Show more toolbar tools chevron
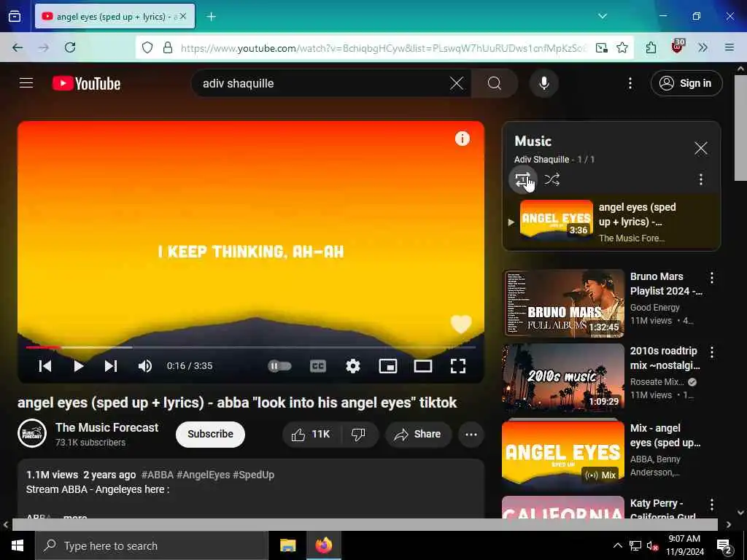Viewport: 747px width, 560px height. click(x=703, y=47)
